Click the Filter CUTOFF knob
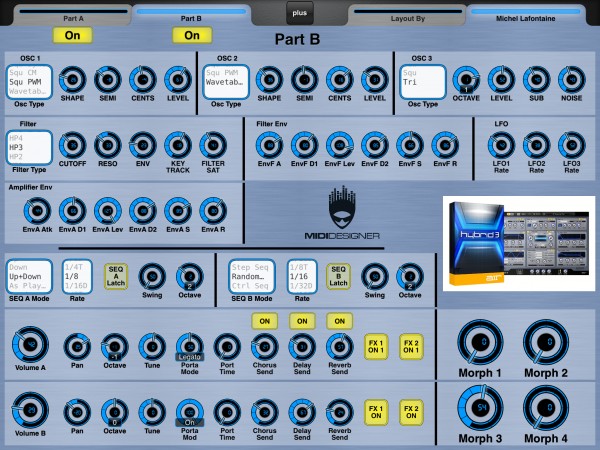The image size is (600, 450). tap(72, 145)
